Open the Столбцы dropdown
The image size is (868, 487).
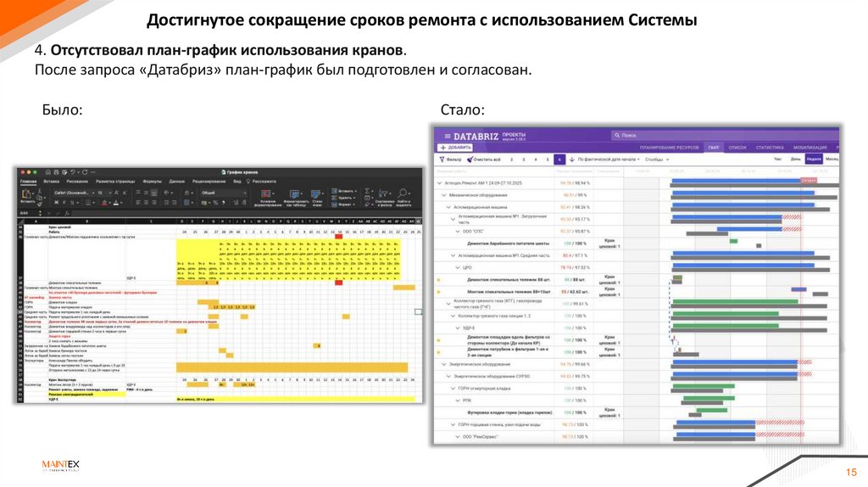coord(657,160)
